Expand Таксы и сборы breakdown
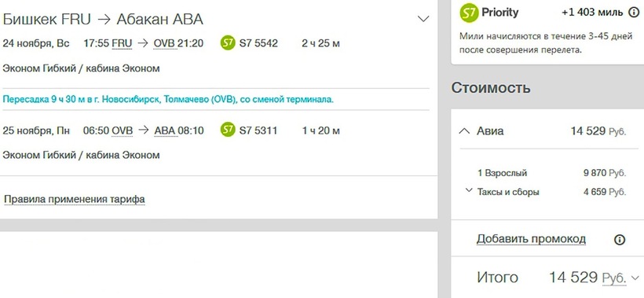Screen dimensions: 644x298 469,190
